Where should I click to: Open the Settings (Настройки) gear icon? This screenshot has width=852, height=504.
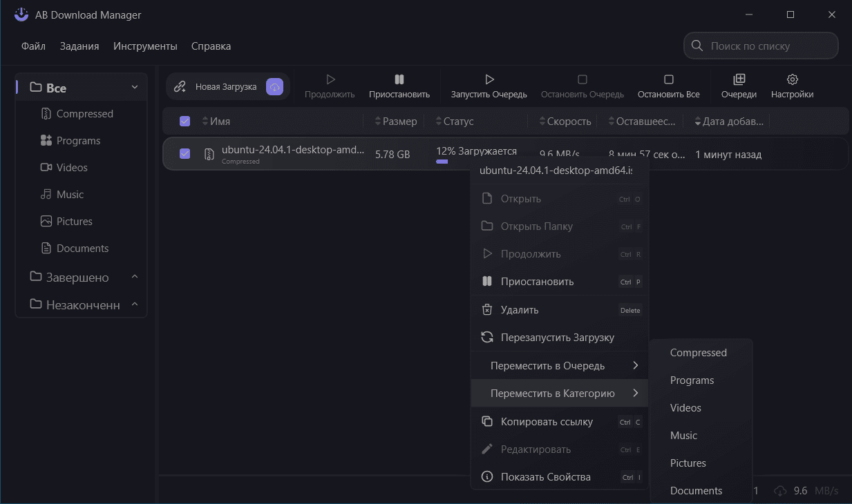pyautogui.click(x=792, y=80)
